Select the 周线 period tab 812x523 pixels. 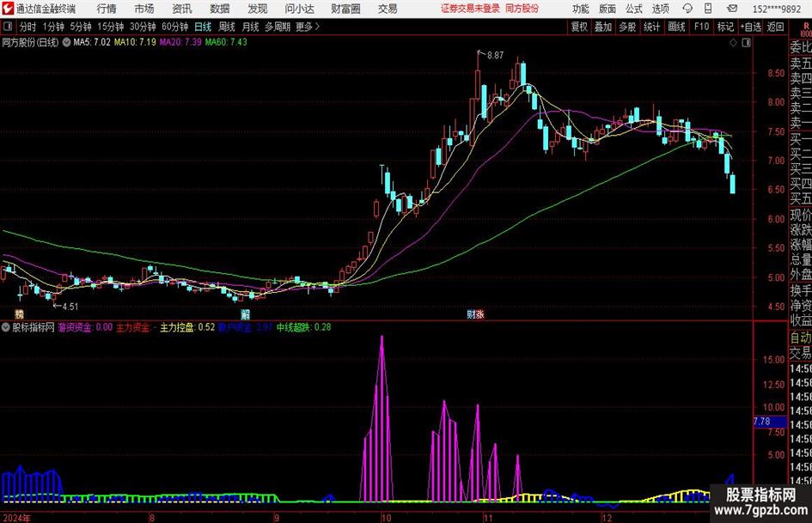[x=227, y=27]
